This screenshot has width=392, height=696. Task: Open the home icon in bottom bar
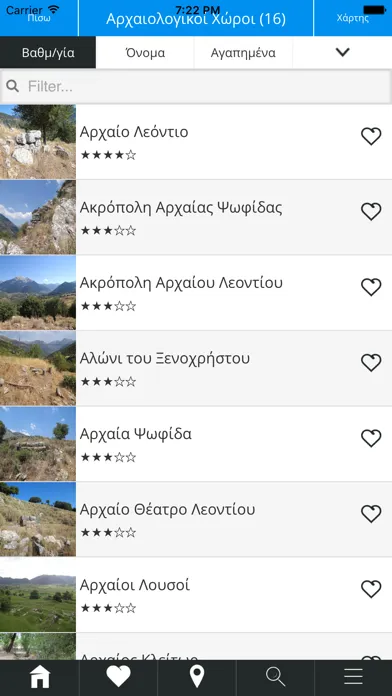[x=40, y=678]
